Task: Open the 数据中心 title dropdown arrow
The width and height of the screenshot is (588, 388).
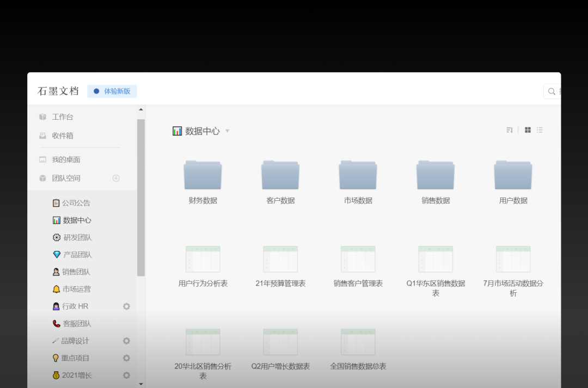Action: 227,131
